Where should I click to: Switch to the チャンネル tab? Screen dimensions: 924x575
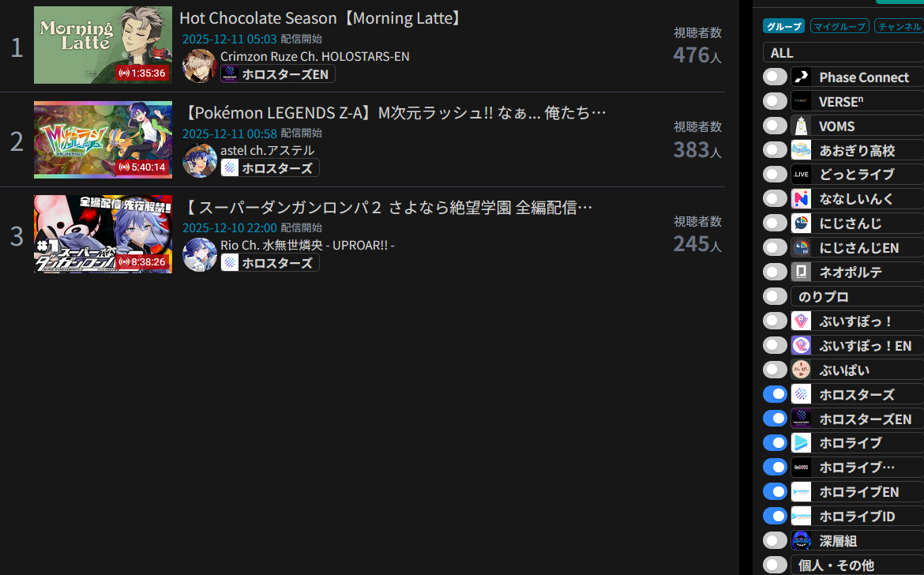pos(899,26)
